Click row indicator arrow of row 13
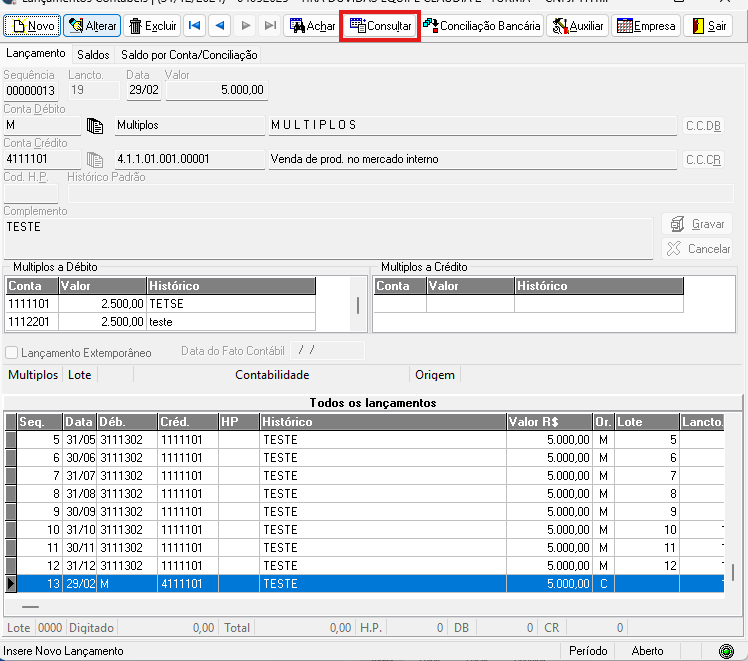Screen dimensions: 748x661 click(x=10, y=584)
